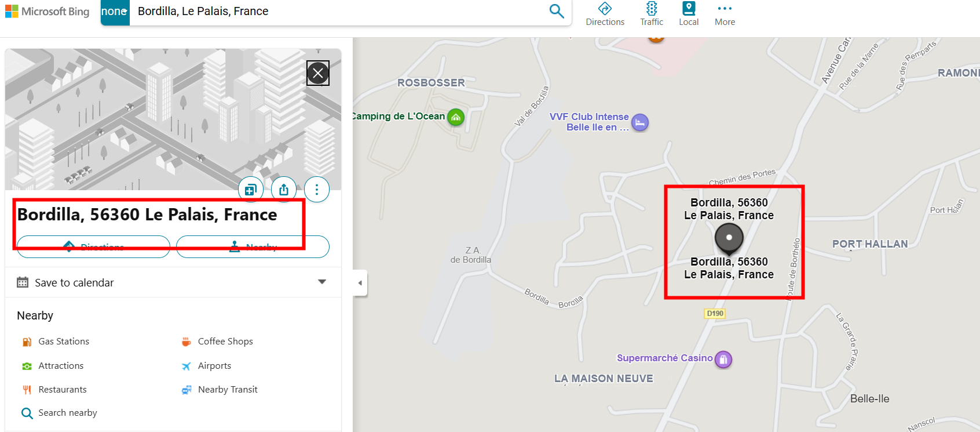Close the Bordilla location card
Image resolution: width=980 pixels, height=432 pixels.
318,73
